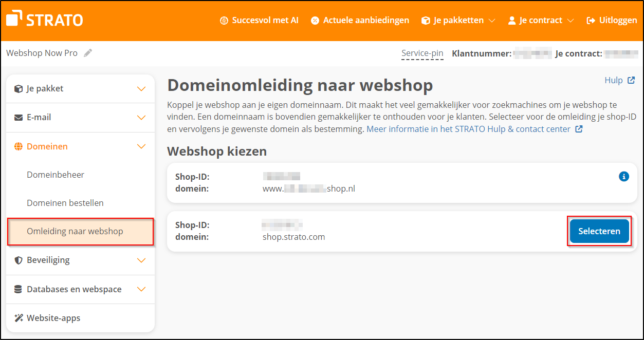Viewport: 644px width, 340px height.
Task: Click the Website-apps wrench icon
Action: [x=17, y=317]
